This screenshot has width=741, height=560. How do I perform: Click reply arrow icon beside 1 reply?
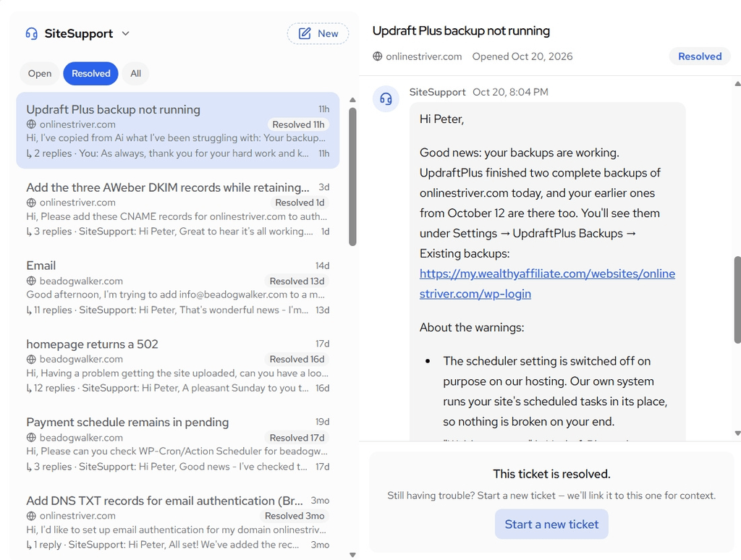[x=29, y=545]
